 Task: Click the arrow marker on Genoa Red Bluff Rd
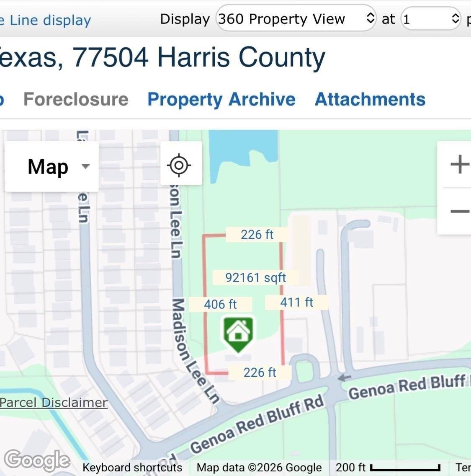pyautogui.click(x=344, y=378)
